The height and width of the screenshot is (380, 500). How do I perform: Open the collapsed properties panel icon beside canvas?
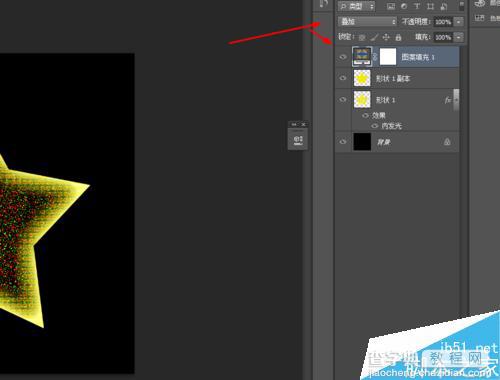pyautogui.click(x=298, y=139)
